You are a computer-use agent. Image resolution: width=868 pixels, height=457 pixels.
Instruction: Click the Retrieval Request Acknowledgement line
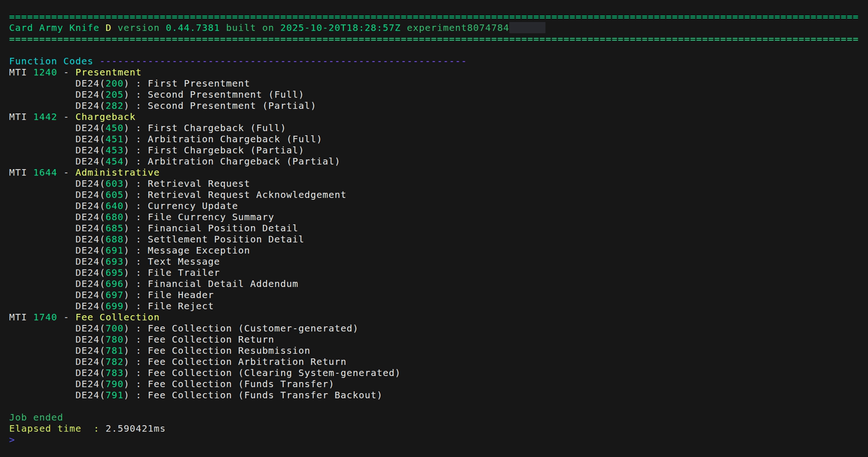pyautogui.click(x=210, y=195)
